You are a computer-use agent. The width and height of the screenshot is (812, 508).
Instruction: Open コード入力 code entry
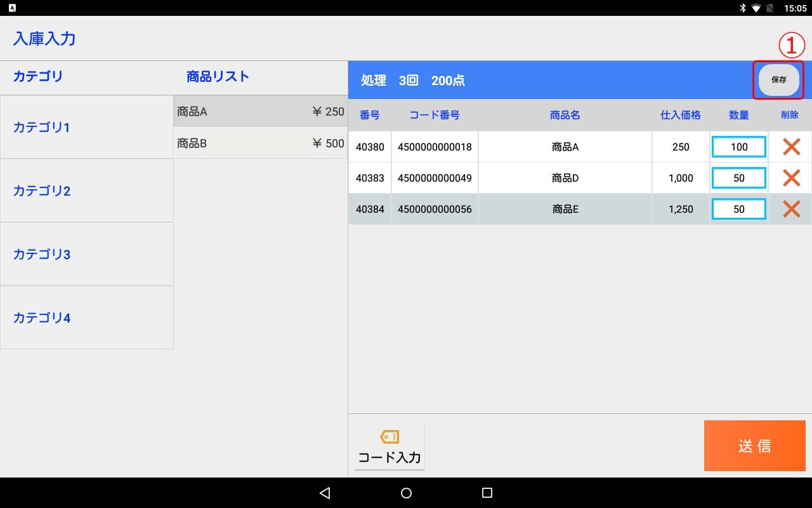tap(390, 446)
